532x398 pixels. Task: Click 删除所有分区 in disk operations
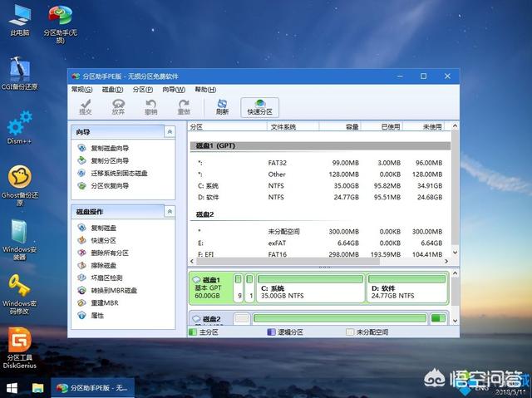coord(110,253)
